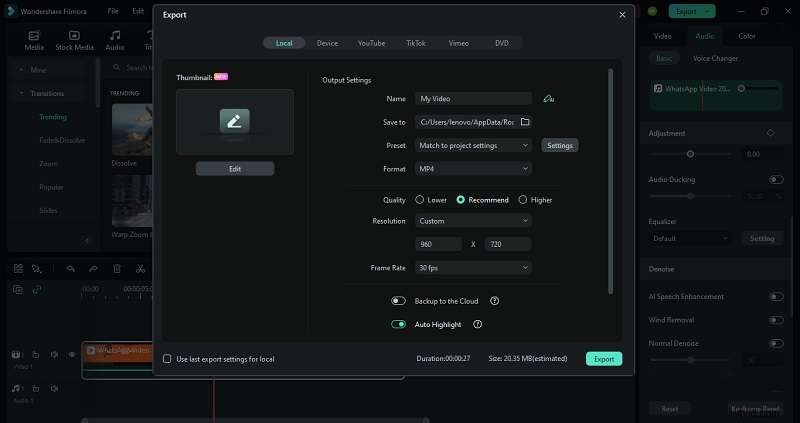Open the Save to folder browse icon
This screenshot has height=423, width=800.
coord(525,122)
